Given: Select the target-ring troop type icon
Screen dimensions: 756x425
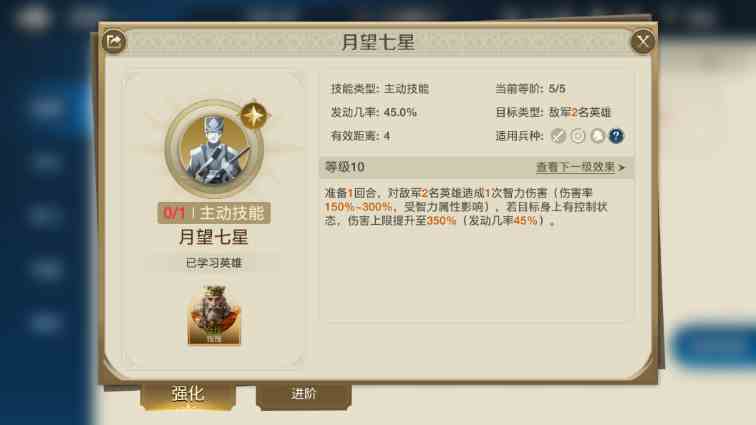Looking at the screenshot, I should (x=578, y=136).
